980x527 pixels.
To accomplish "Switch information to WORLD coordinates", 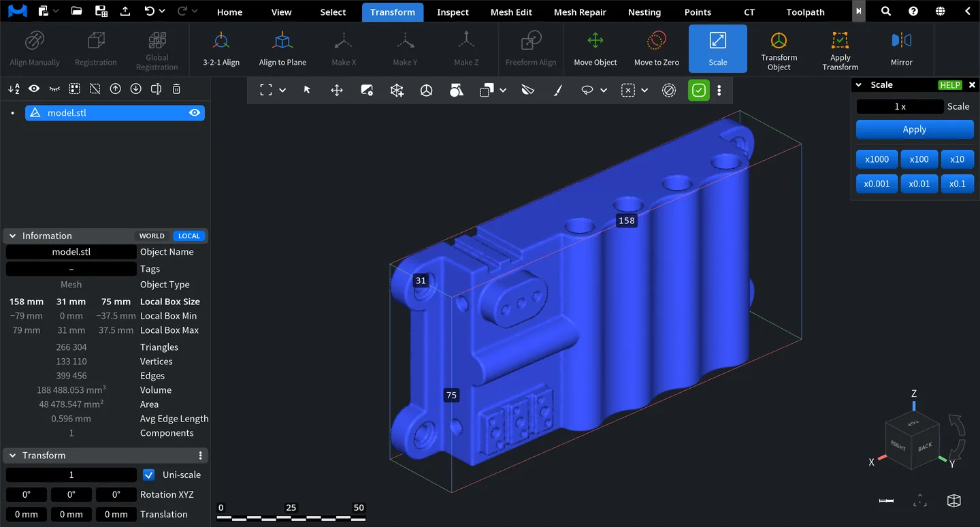I will 152,236.
